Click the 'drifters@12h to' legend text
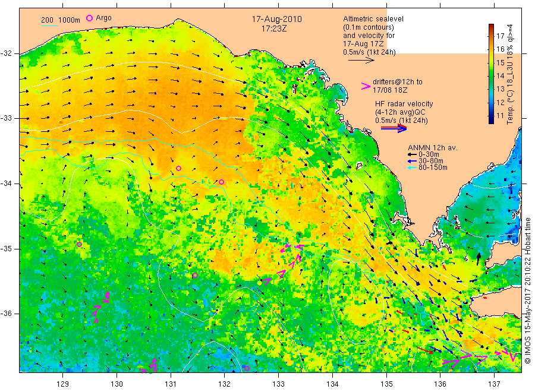 point(398,82)
